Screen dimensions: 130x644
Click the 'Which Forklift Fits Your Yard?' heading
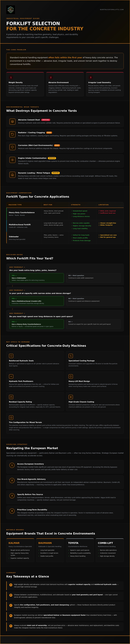30,259
